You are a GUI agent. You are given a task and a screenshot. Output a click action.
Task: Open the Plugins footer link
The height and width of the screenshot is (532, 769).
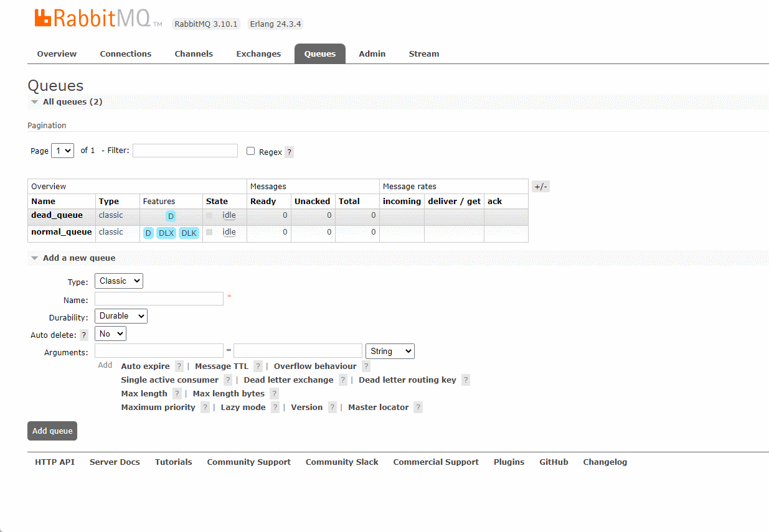click(509, 462)
